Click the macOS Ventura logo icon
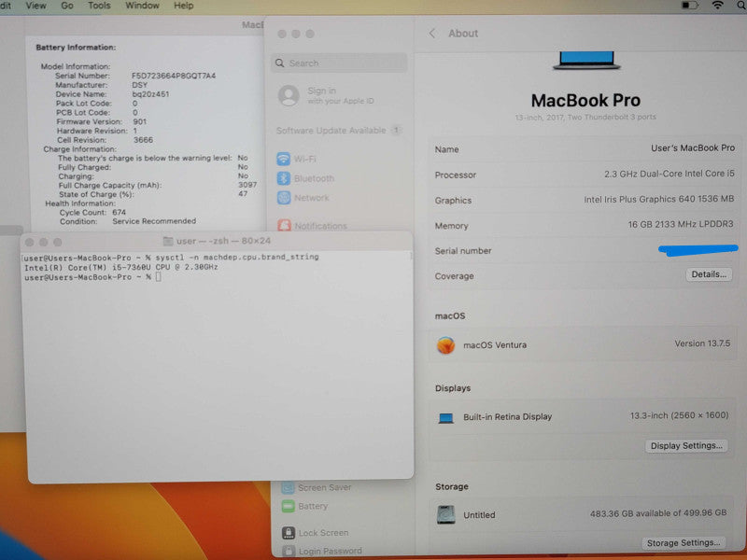 click(x=446, y=345)
